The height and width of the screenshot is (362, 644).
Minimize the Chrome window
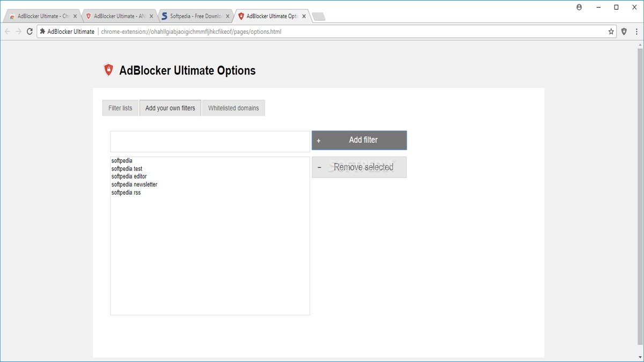point(598,7)
